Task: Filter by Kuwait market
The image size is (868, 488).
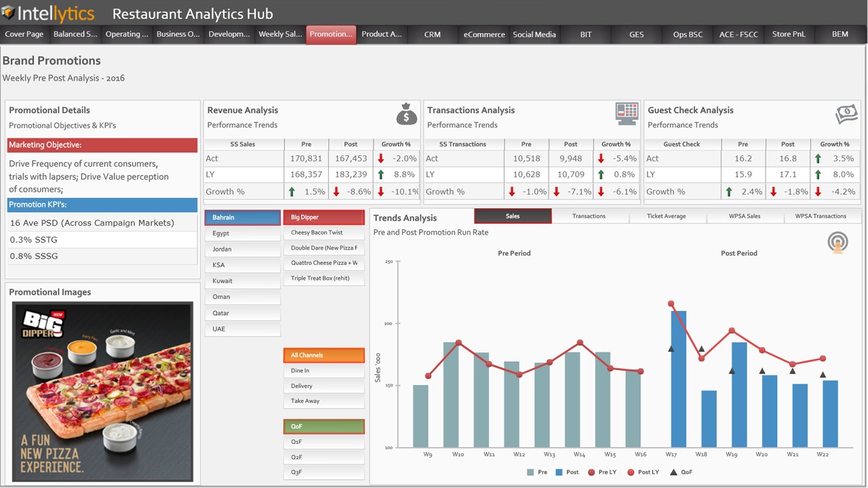Action: click(x=242, y=281)
